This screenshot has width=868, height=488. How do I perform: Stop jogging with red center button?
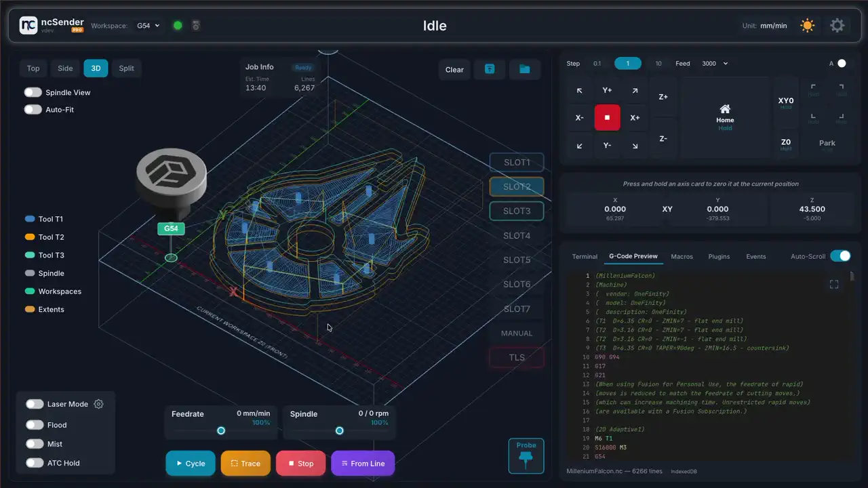607,117
